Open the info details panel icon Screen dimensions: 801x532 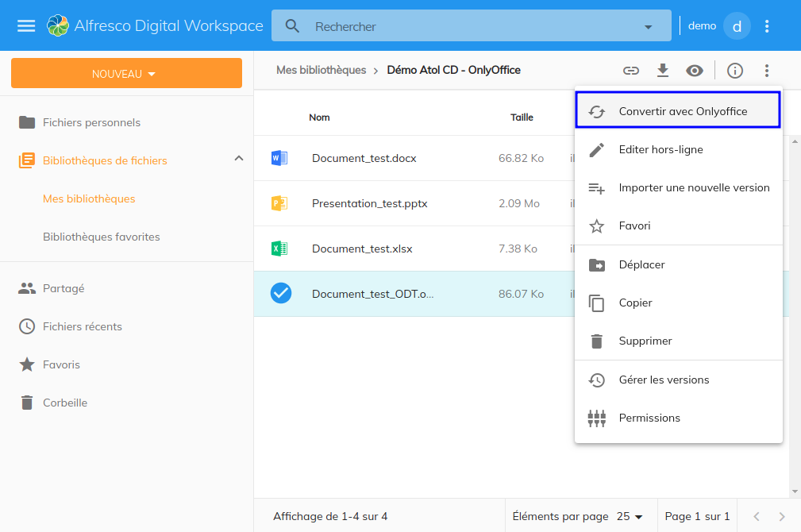pyautogui.click(x=735, y=71)
